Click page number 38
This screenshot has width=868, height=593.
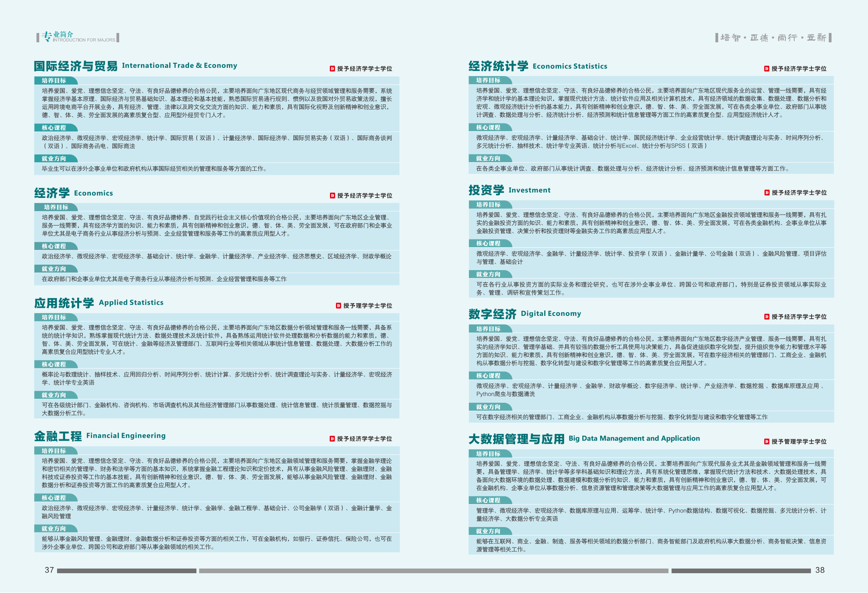click(x=820, y=570)
